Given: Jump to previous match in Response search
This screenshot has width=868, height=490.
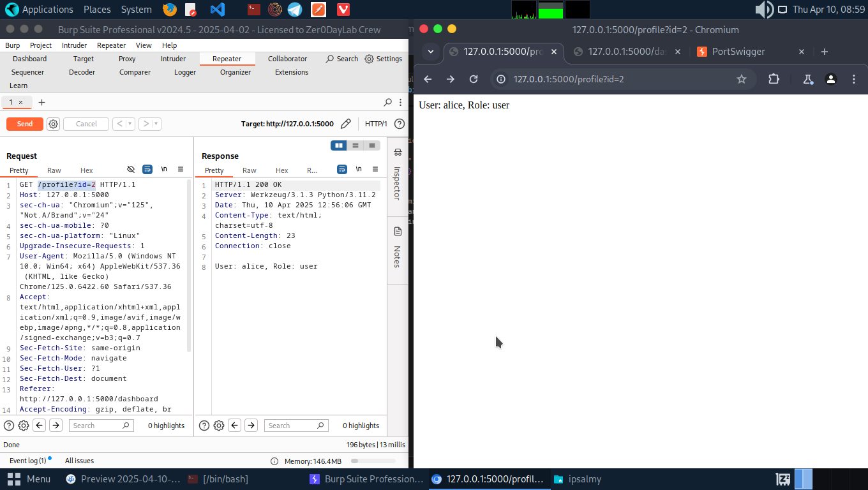Looking at the screenshot, I should [x=235, y=426].
